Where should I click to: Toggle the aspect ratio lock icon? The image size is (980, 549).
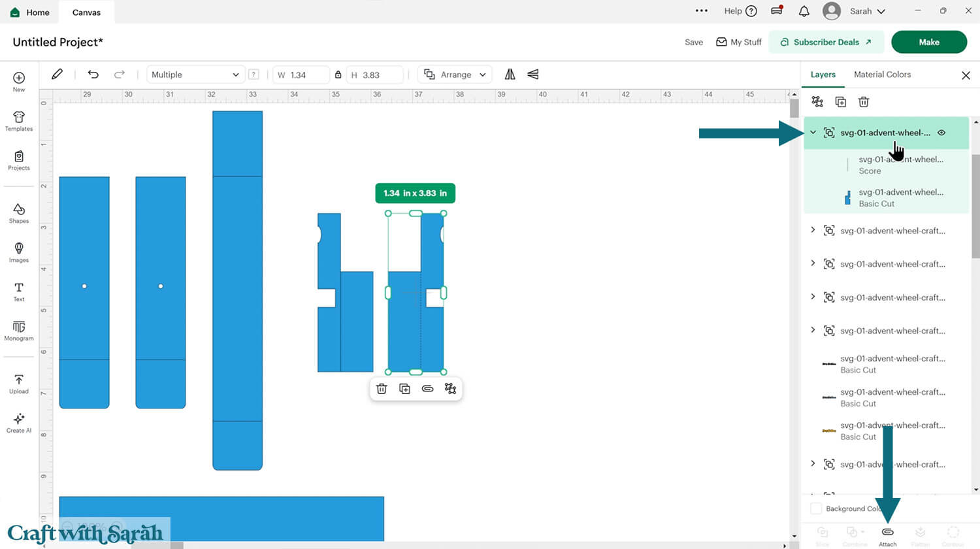[x=338, y=75]
